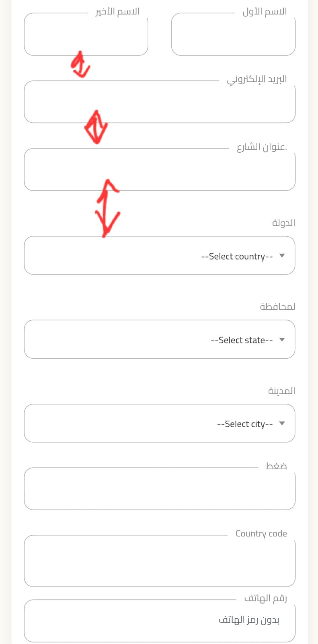Click into the عنوان الشارع street address field
Image resolution: width=318 pixels, height=644 pixels.
coord(160,169)
